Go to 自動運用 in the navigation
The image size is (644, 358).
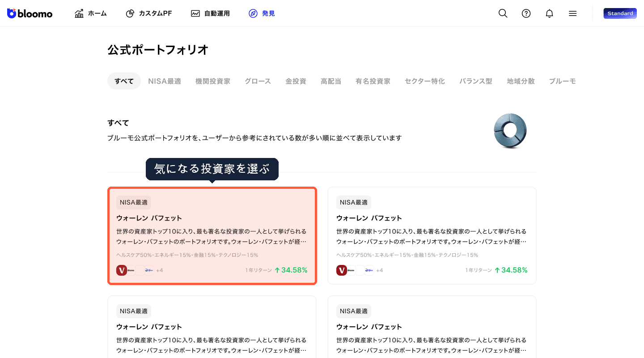(x=210, y=13)
